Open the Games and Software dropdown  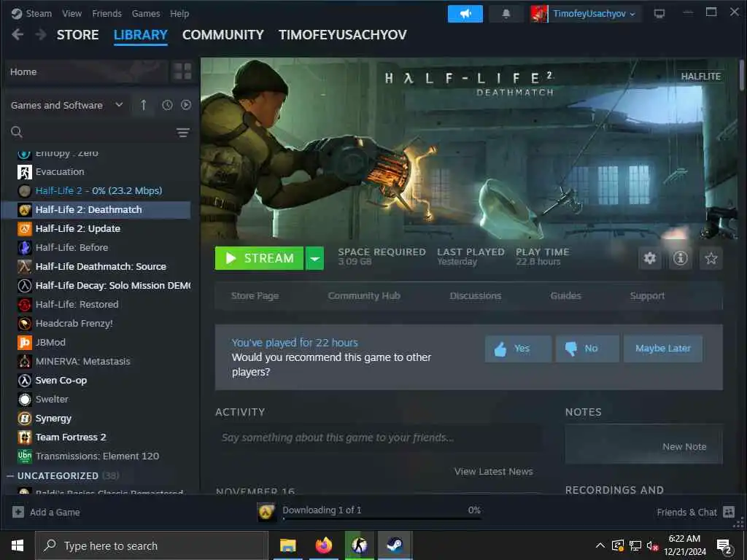pyautogui.click(x=67, y=105)
